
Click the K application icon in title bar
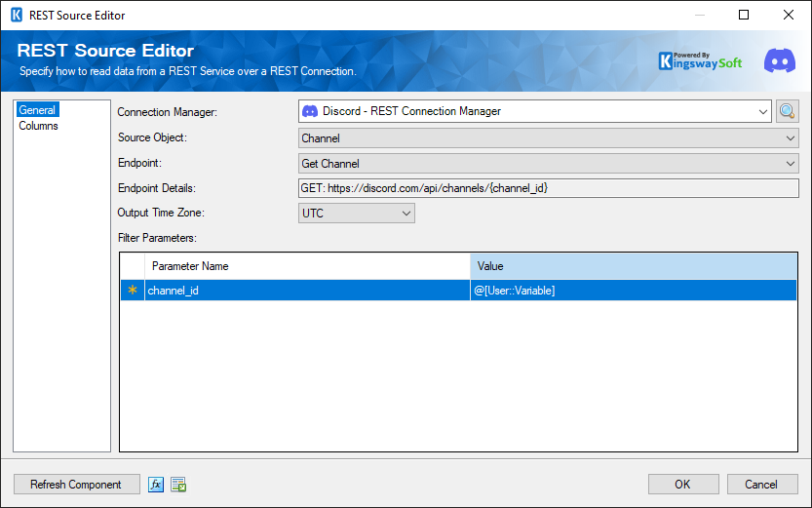[x=16, y=16]
